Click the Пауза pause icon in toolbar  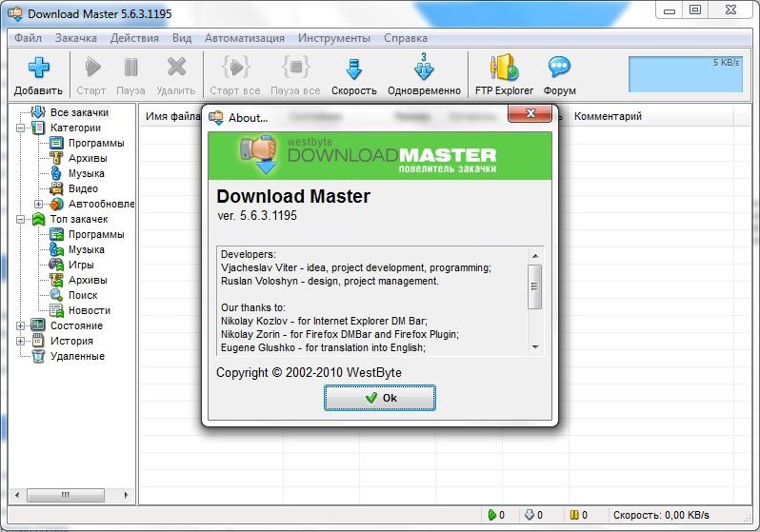click(130, 67)
